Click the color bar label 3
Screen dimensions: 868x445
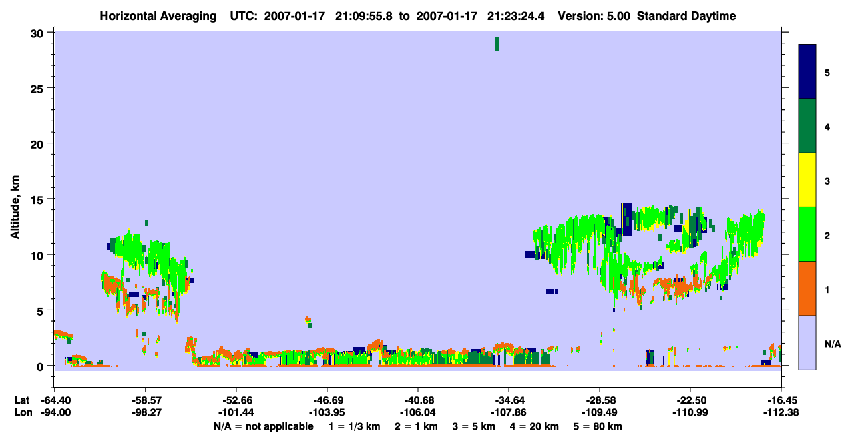(827, 181)
